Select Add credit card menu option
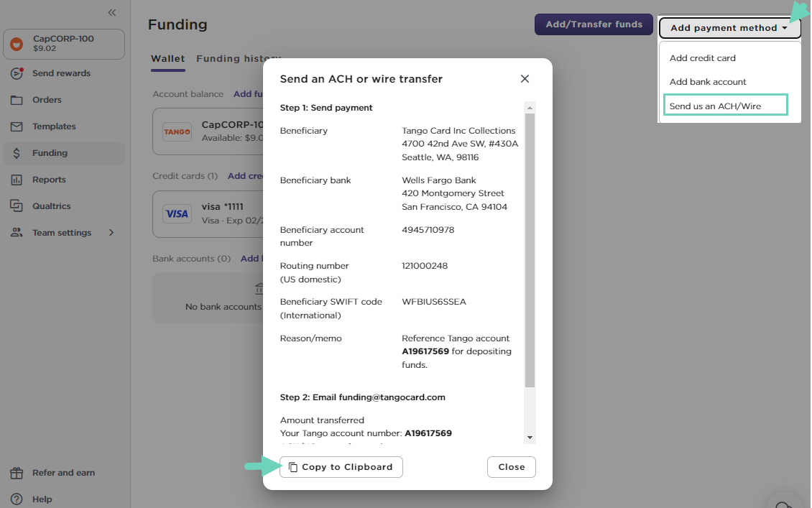This screenshot has width=812, height=508. (702, 58)
